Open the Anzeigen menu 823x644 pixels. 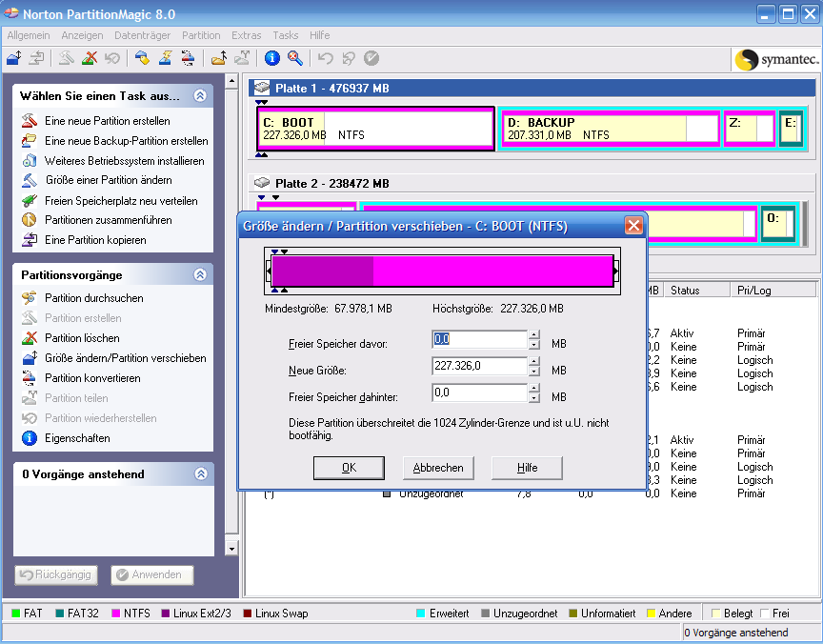click(83, 35)
